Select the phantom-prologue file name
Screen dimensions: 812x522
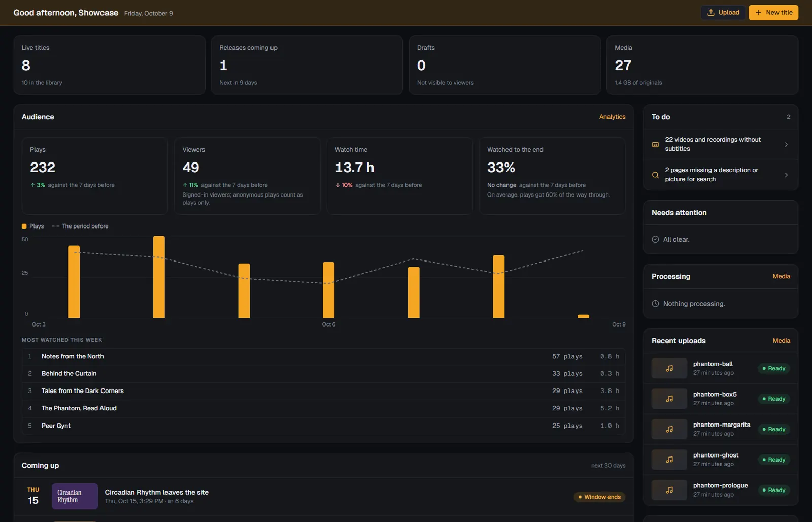point(720,486)
